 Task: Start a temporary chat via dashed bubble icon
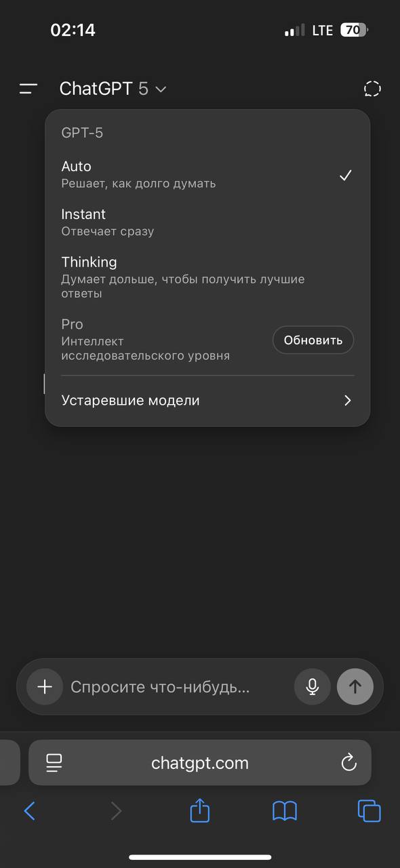[x=372, y=89]
